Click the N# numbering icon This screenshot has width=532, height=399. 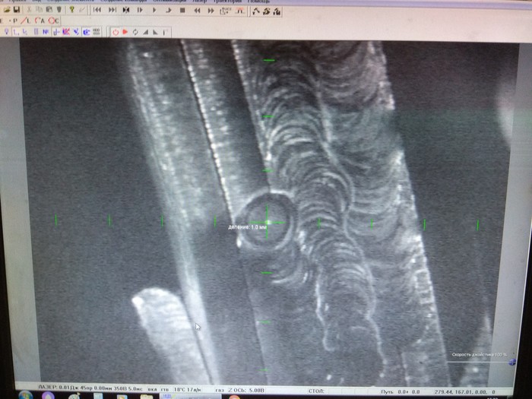[x=46, y=32]
